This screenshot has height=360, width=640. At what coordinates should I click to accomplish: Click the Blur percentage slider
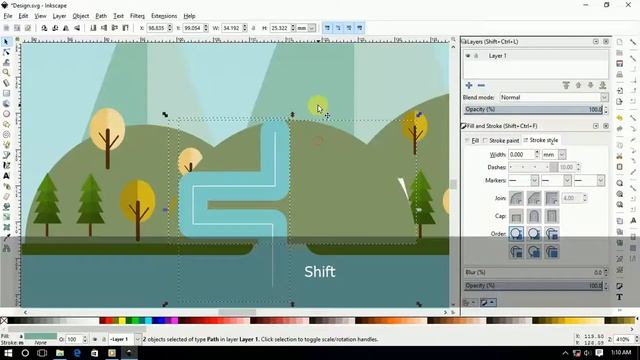533,272
